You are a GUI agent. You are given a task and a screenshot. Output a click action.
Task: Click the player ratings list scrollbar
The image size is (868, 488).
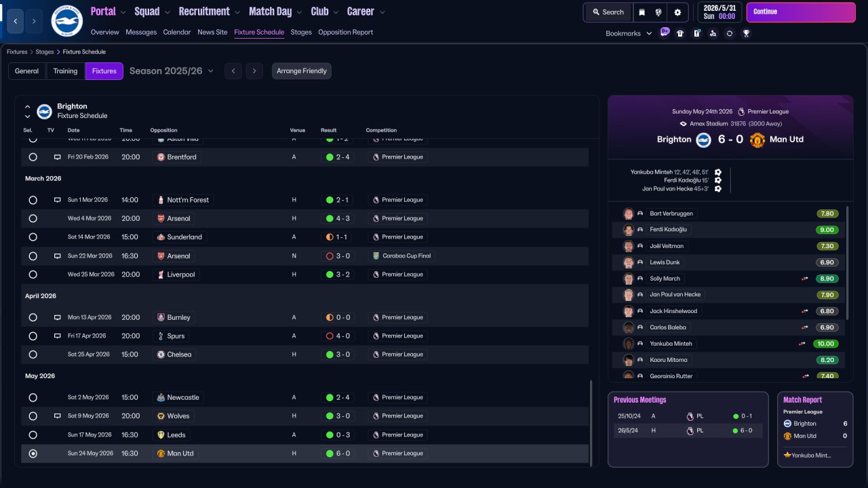(848, 262)
